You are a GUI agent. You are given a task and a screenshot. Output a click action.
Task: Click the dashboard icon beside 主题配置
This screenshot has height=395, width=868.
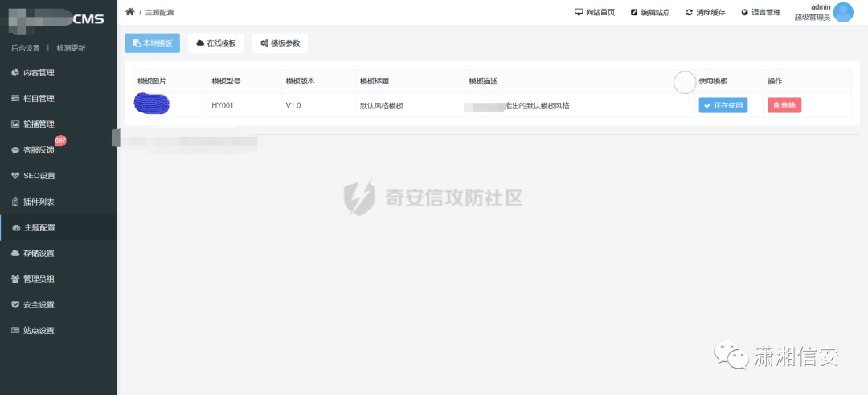(x=15, y=227)
